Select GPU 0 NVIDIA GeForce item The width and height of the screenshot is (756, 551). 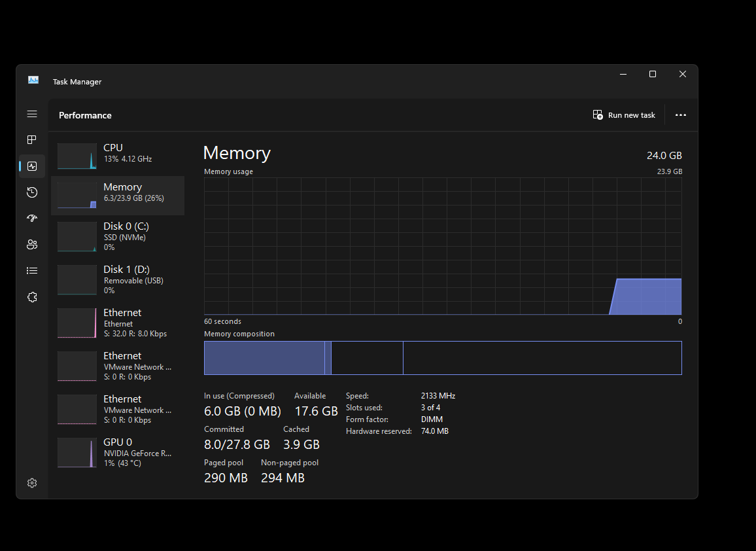[x=118, y=453]
